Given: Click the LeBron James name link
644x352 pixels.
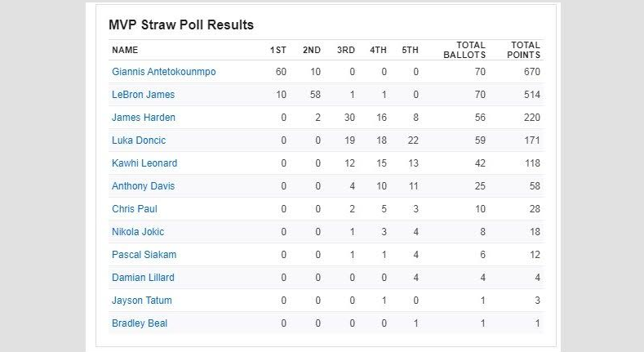Looking at the screenshot, I should coord(143,95).
